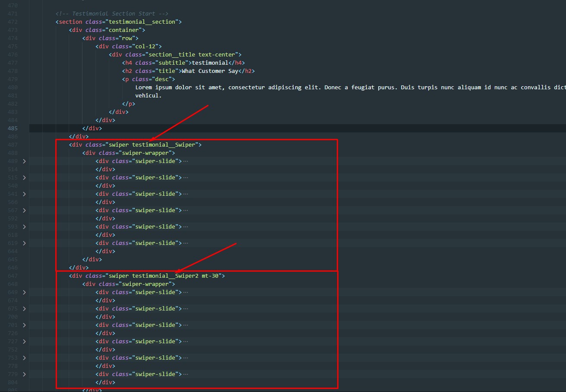Viewport: 566px width, 392px height.
Task: Click the closing </div> on line 486
Action: tap(79, 137)
